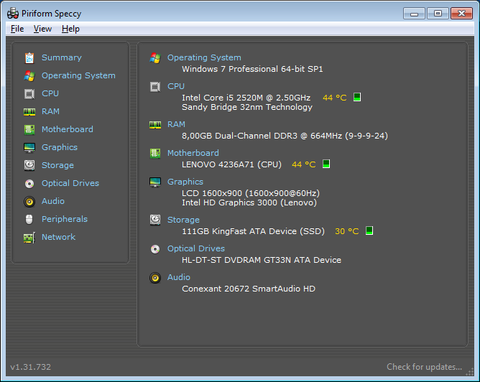Click the RAM module icon in sidebar
The height and width of the screenshot is (382, 480).
(29, 112)
